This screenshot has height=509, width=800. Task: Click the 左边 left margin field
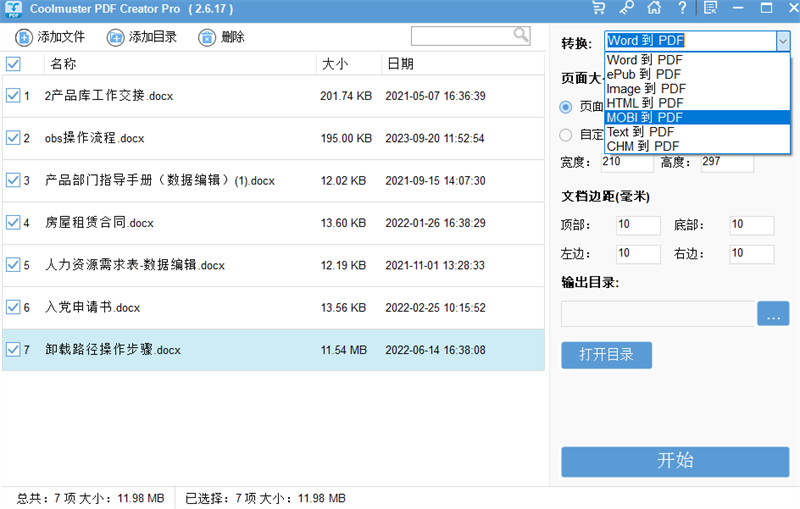click(x=638, y=254)
